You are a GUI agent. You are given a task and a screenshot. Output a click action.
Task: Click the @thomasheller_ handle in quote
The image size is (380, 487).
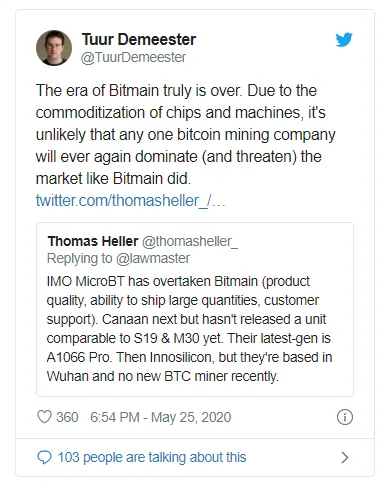[190, 241]
